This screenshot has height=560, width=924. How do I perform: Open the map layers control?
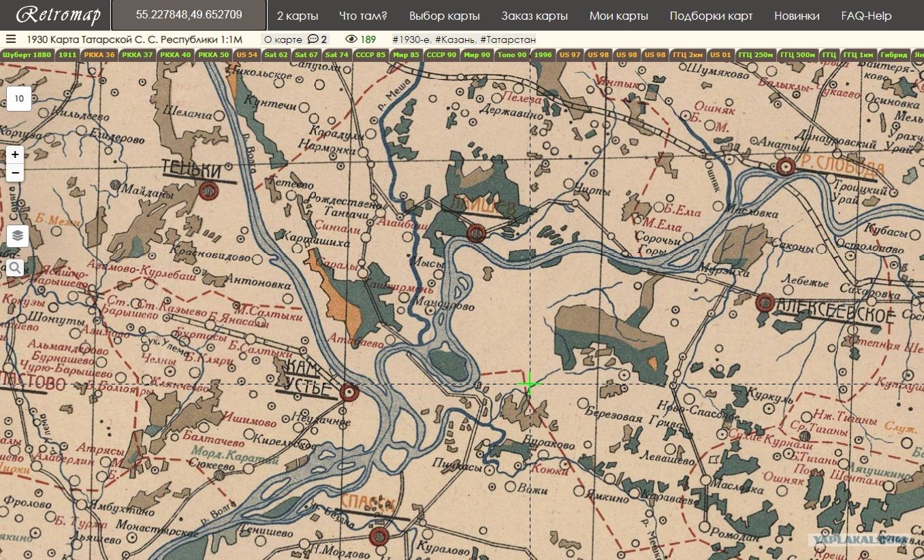[x=17, y=236]
